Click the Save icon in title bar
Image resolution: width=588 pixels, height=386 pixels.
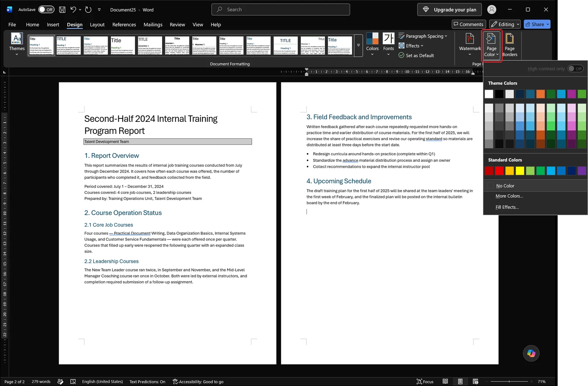(62, 10)
